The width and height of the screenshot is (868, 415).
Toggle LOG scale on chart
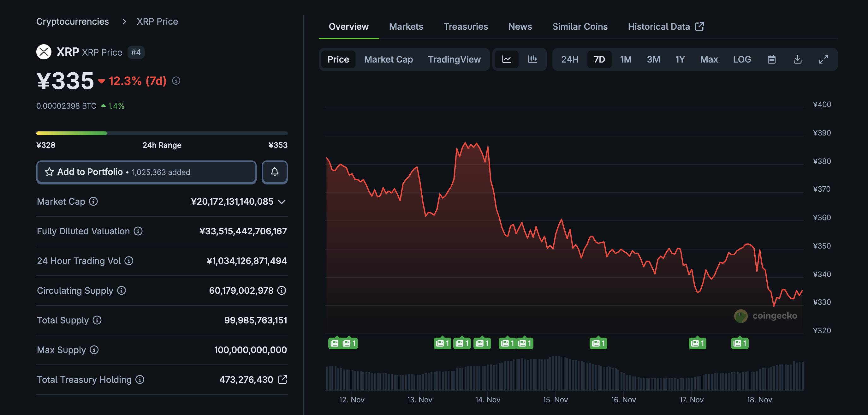click(x=742, y=59)
